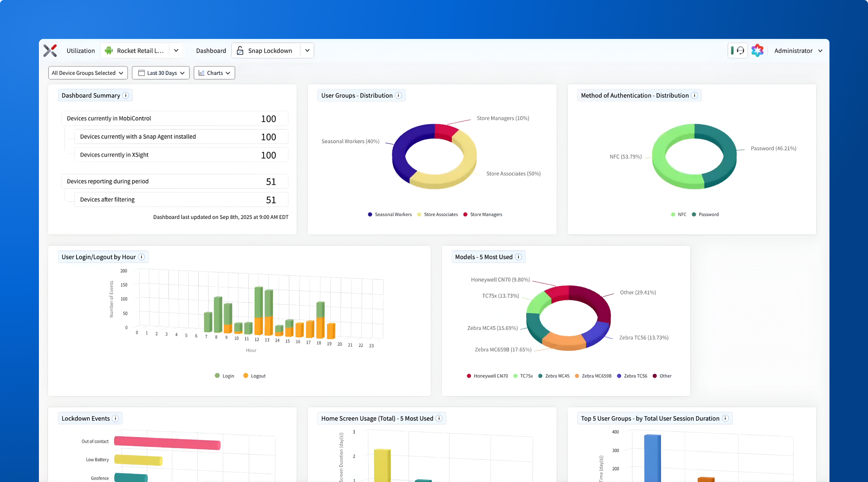Click the calendar icon in Last 30 Days filter
The width and height of the screenshot is (868, 482).
(141, 73)
